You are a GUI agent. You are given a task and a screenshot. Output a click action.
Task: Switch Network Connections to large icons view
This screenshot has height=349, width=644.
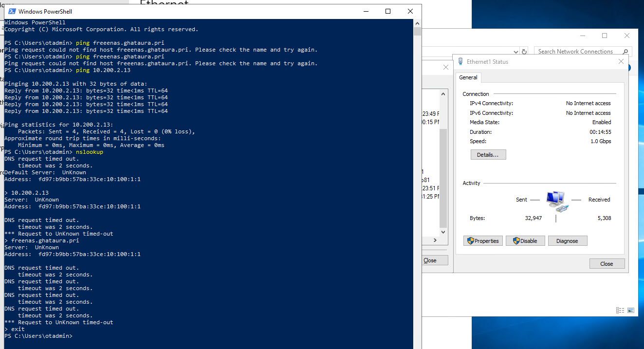click(x=631, y=310)
